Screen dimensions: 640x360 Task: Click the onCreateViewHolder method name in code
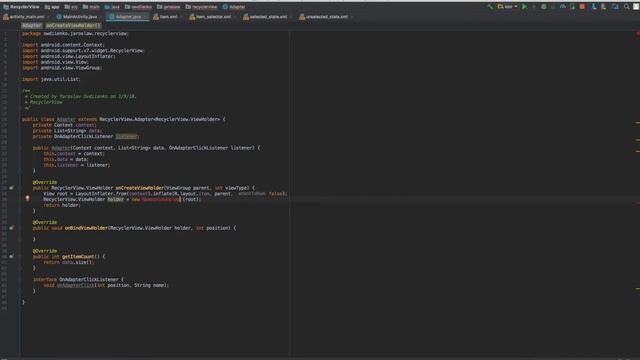[x=140, y=188]
